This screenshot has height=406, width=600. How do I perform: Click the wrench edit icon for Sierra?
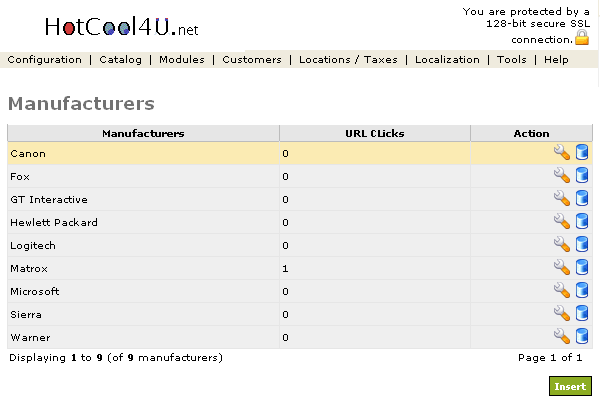tap(562, 314)
